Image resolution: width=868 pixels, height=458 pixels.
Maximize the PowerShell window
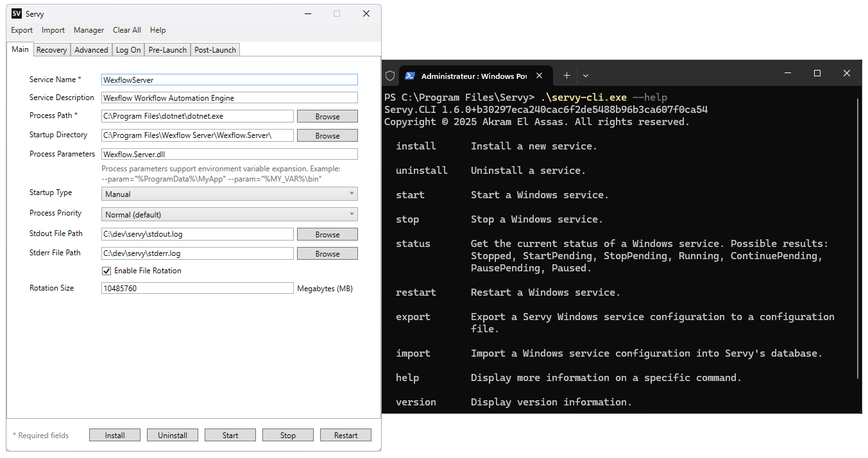point(817,73)
